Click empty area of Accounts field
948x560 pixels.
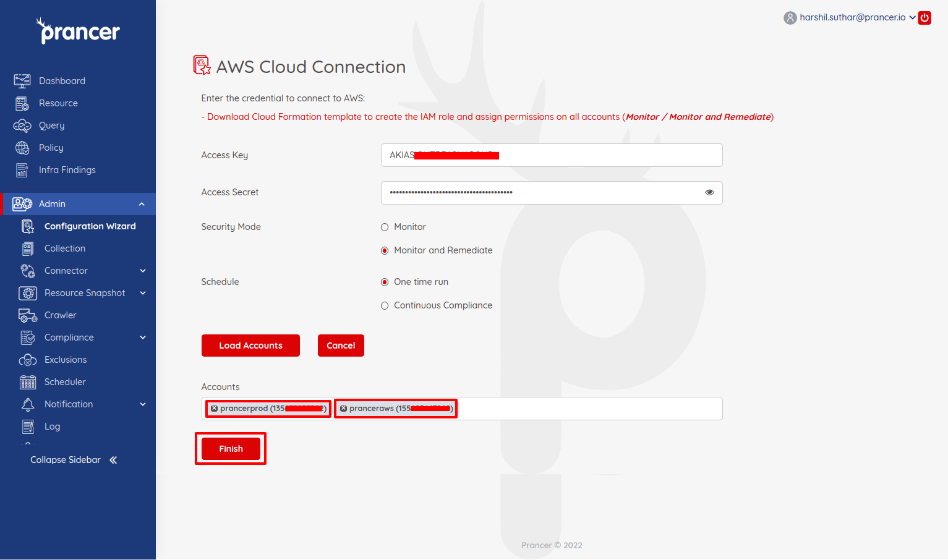(590, 409)
